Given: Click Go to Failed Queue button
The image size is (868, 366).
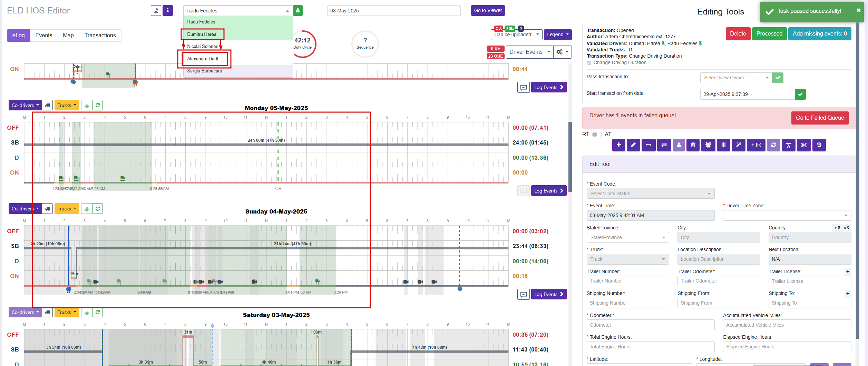Looking at the screenshot, I should 820,118.
